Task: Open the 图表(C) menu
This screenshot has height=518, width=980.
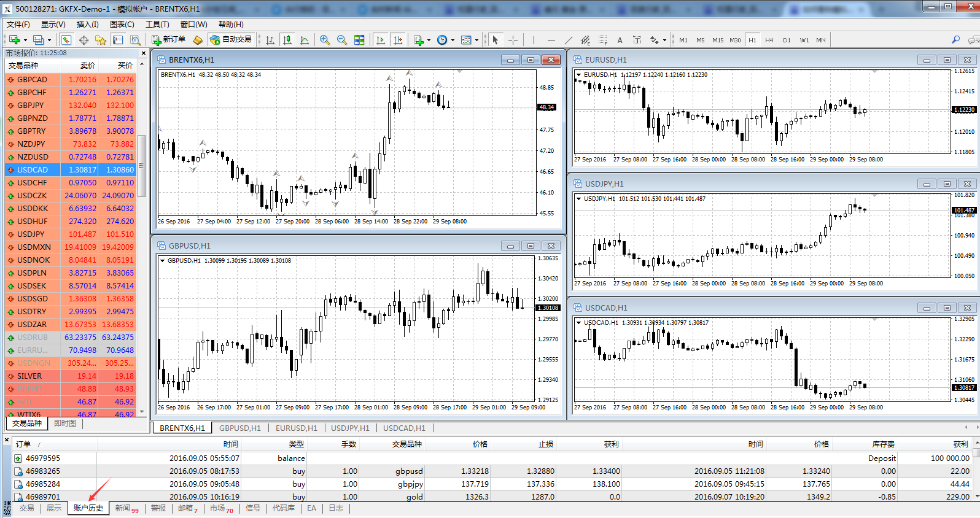Action: point(122,24)
